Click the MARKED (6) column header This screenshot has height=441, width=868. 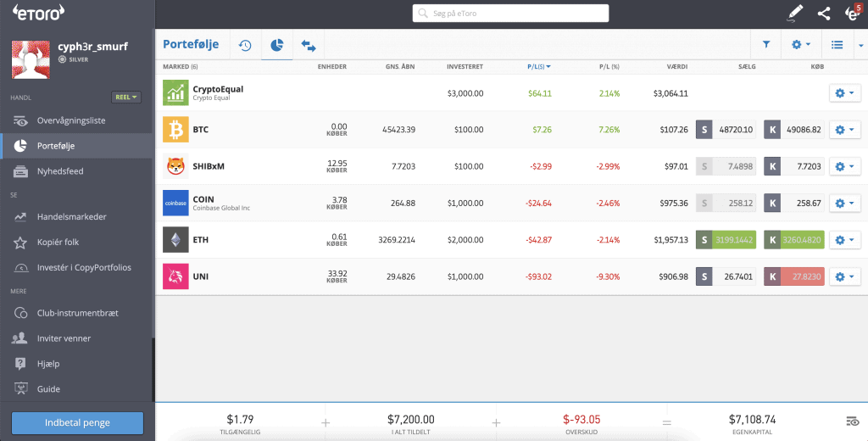180,66
